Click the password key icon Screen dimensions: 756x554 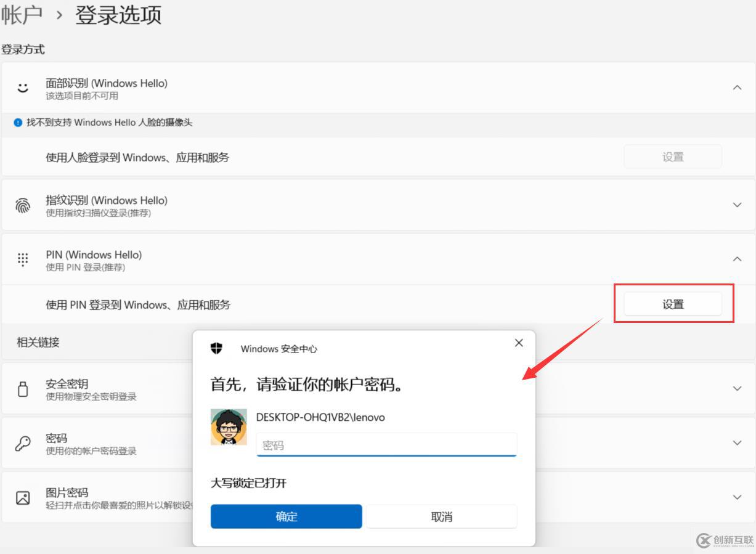[23, 443]
